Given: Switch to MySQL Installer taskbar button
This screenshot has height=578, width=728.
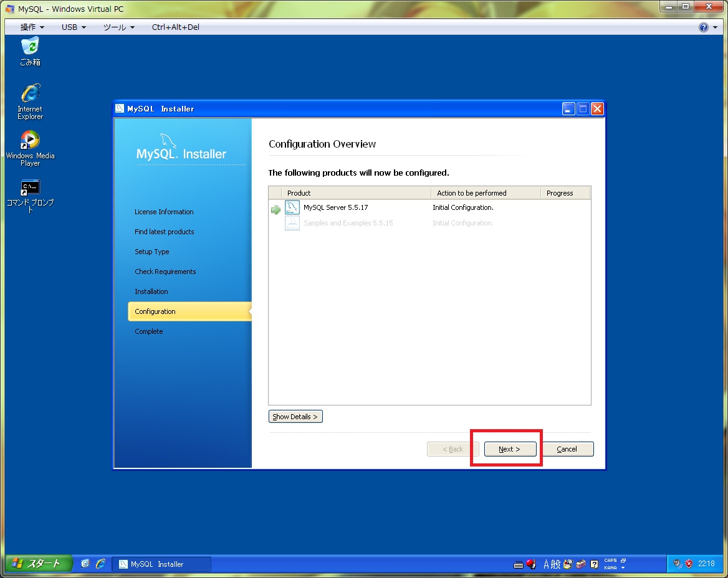Looking at the screenshot, I should [161, 564].
